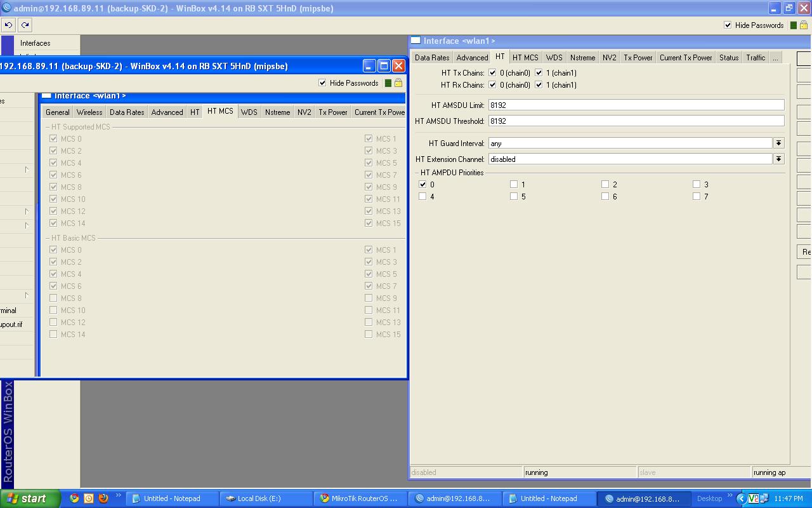Uncheck HT Tx Chains 1 (chain1)
This screenshot has width=812, height=508.
tap(539, 73)
